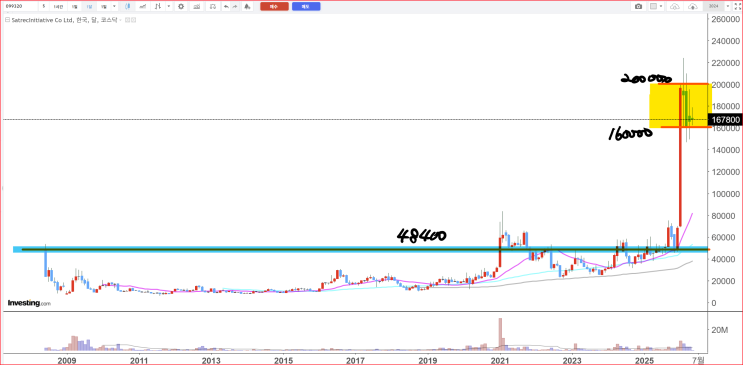Image resolution: width=743 pixels, height=365 pixels.
Task: Toggle the first legend box after 코스닥
Action: coord(127,20)
